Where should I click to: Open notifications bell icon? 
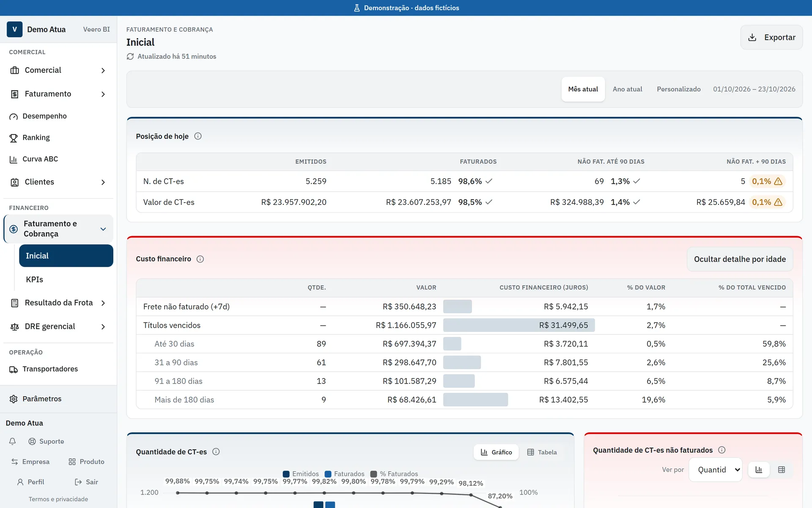[x=12, y=441]
